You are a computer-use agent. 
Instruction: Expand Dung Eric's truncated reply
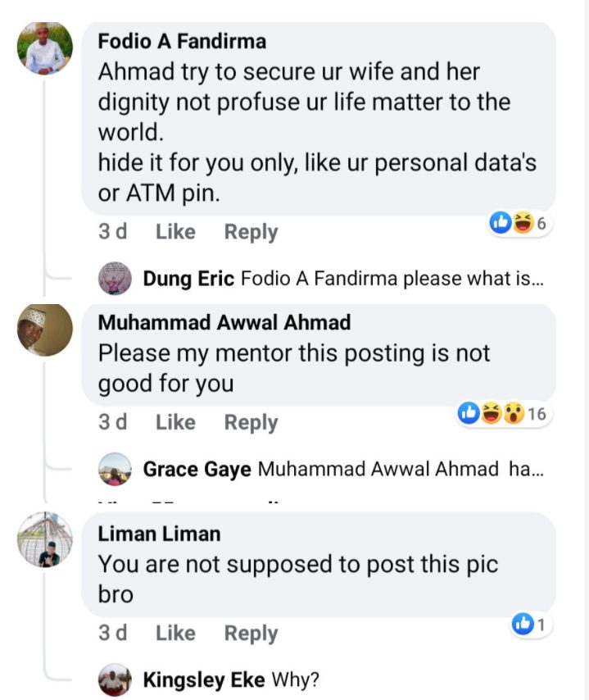pyautogui.click(x=343, y=279)
